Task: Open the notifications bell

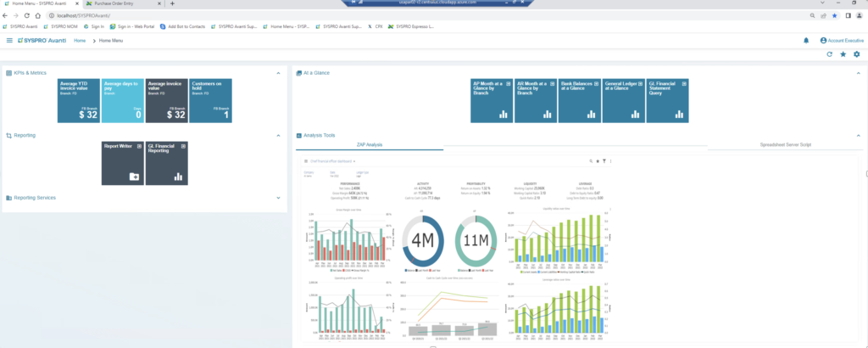Action: click(806, 41)
